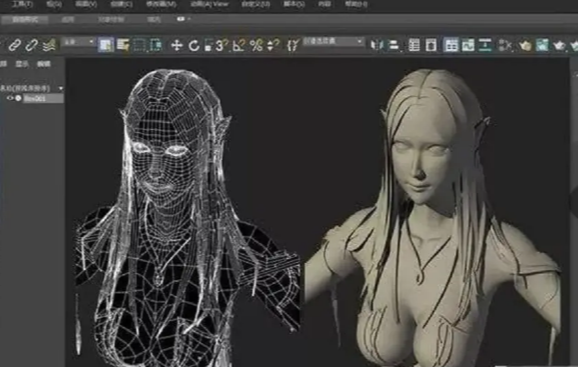Select the Select and Scale tool
This screenshot has height=367, width=578.
[208, 46]
